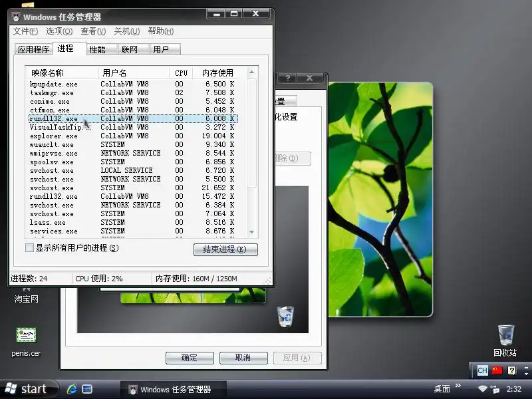Select the explorer.exe process
The image size is (532, 399).
(x=133, y=136)
